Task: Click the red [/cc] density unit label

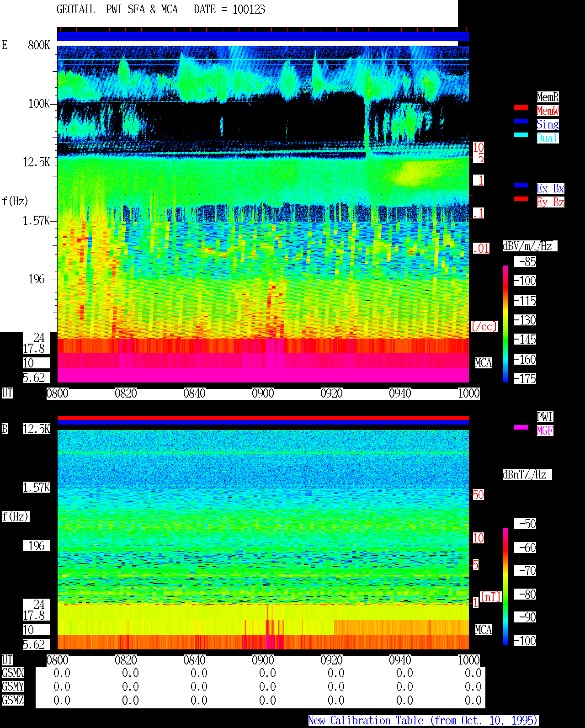Action: point(484,326)
